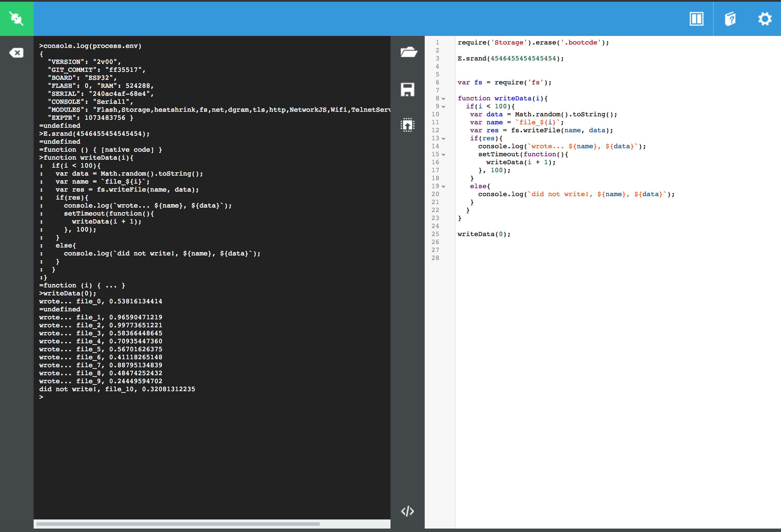
Task: Fold the if(res) block on line 13
Action: (x=444, y=139)
